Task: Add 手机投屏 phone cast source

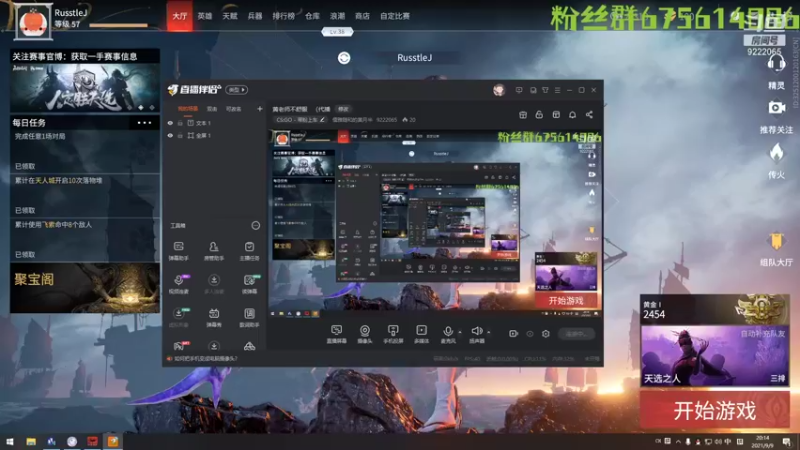Action: 393,334
